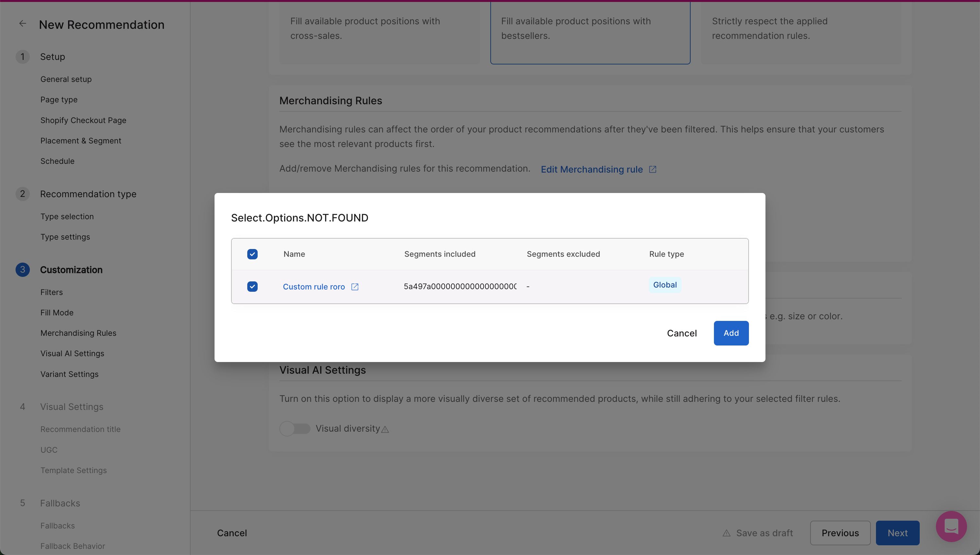Select Visual AI Settings sidebar item
This screenshot has height=555, width=980.
coord(72,353)
